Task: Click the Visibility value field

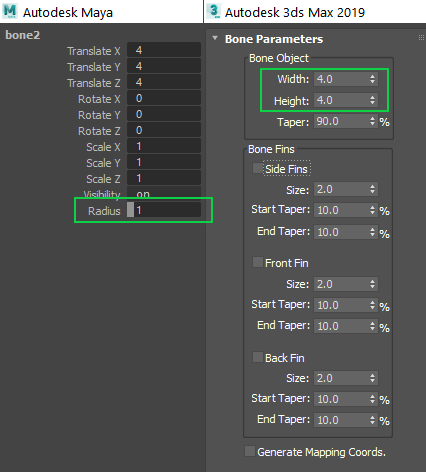Action: (164, 193)
